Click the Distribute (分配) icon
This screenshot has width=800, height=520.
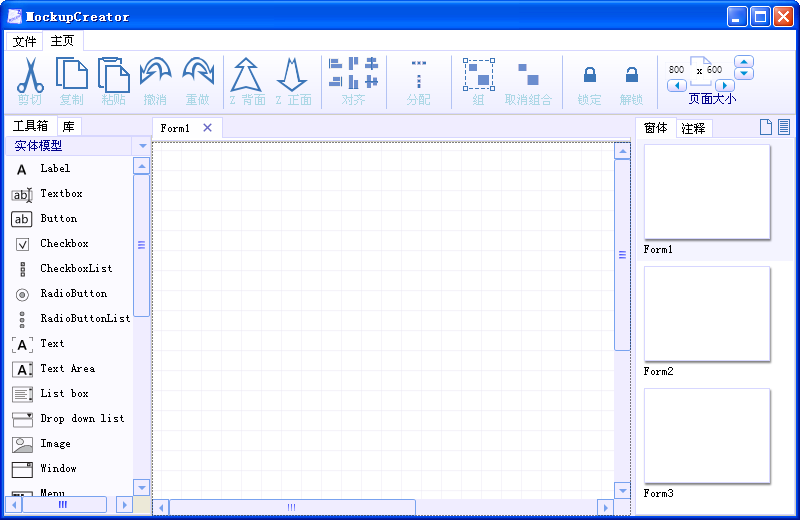pos(418,74)
